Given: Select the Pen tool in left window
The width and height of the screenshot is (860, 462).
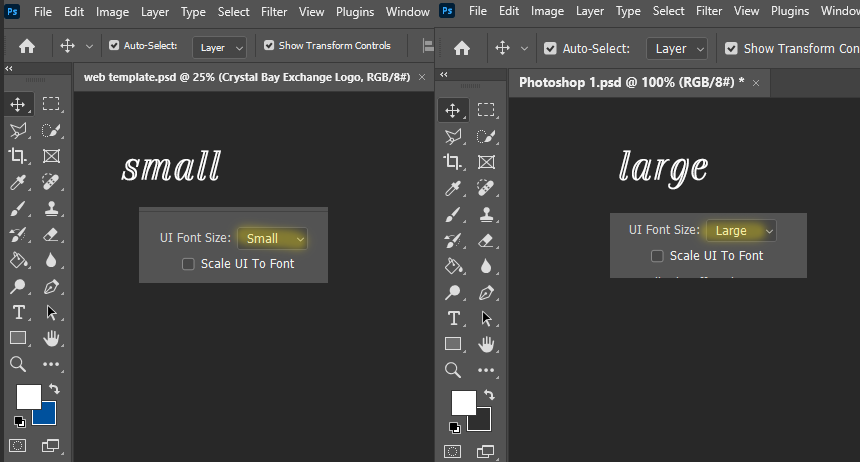Looking at the screenshot, I should [51, 286].
